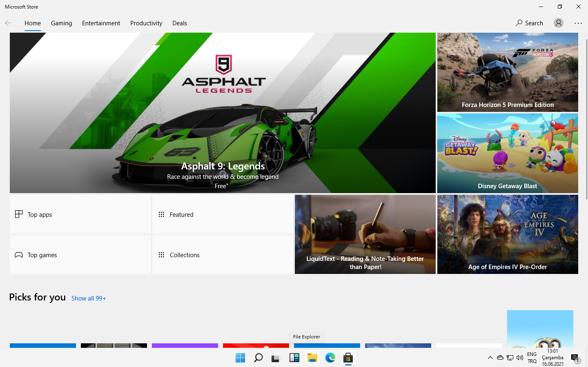Screen dimensions: 588x367
Task: Launch File Explorer from the taskbar
Action: (x=312, y=358)
